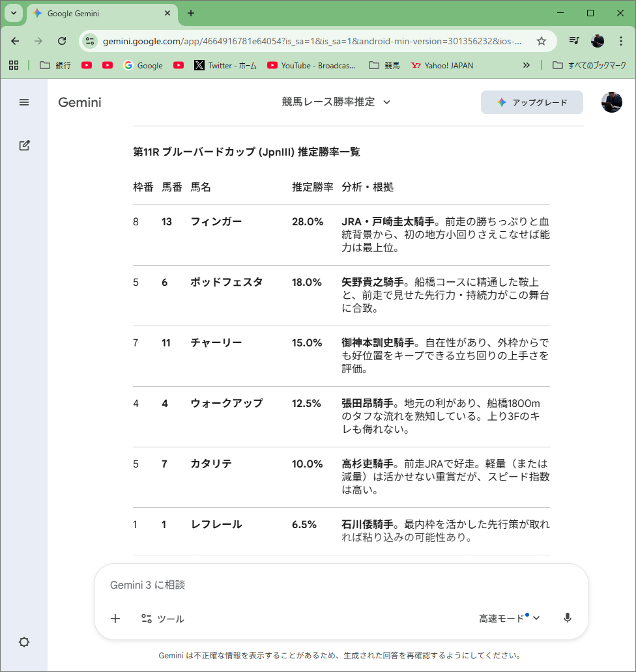Screen dimensions: 636x672
Task: Open the すべてのブックマーク folder
Action: pyautogui.click(x=589, y=65)
